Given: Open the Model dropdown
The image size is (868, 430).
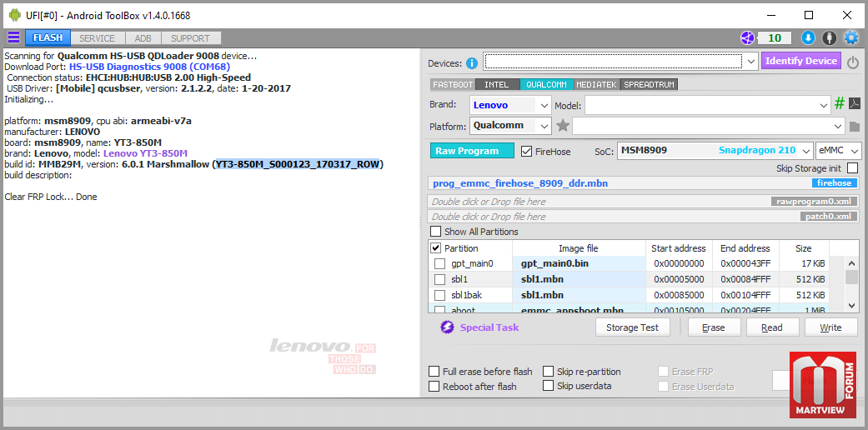Looking at the screenshot, I should click(824, 105).
